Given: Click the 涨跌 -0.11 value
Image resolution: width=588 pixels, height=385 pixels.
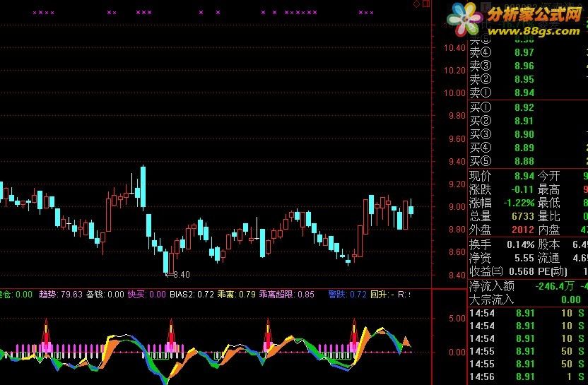Looking at the screenshot, I should tap(522, 190).
